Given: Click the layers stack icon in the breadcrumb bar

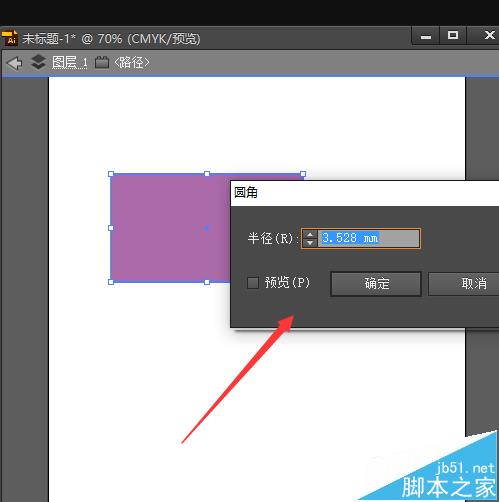Looking at the screenshot, I should pyautogui.click(x=38, y=62).
